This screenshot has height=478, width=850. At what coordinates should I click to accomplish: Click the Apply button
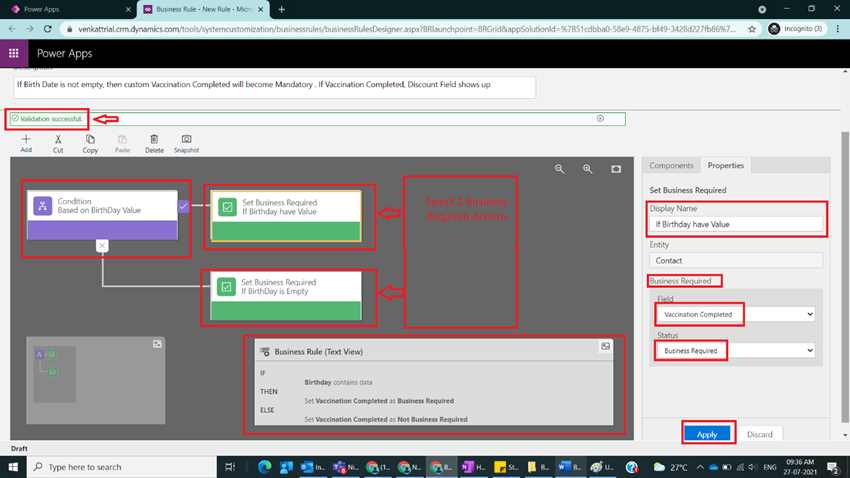[x=707, y=434]
